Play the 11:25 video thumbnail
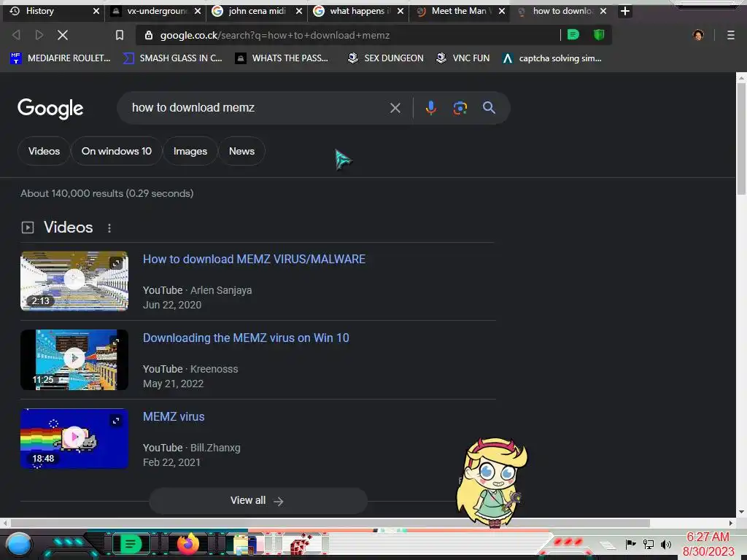 click(x=74, y=360)
